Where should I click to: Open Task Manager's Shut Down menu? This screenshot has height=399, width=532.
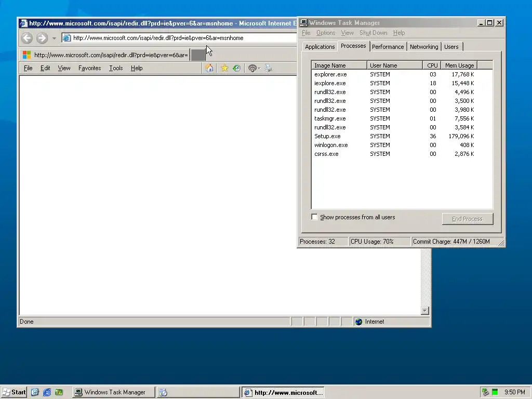(x=373, y=33)
